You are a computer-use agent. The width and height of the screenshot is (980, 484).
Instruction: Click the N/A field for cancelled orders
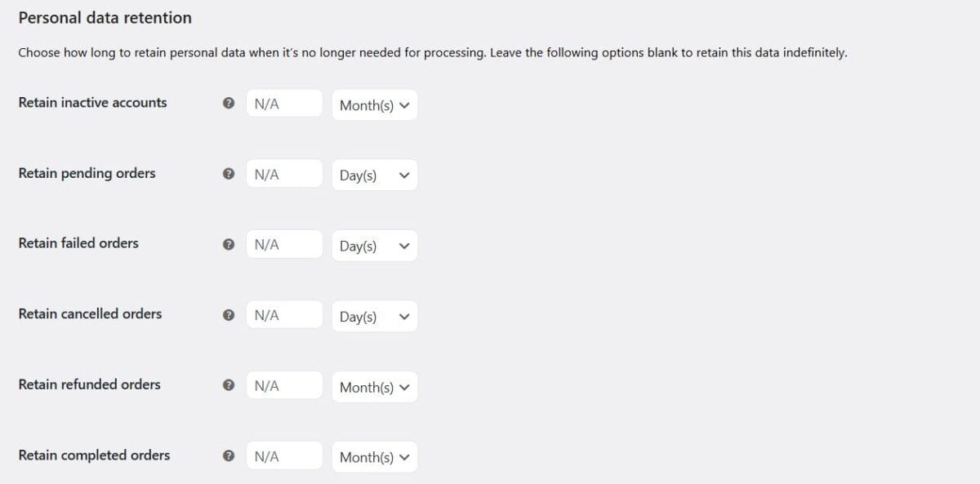[283, 314]
